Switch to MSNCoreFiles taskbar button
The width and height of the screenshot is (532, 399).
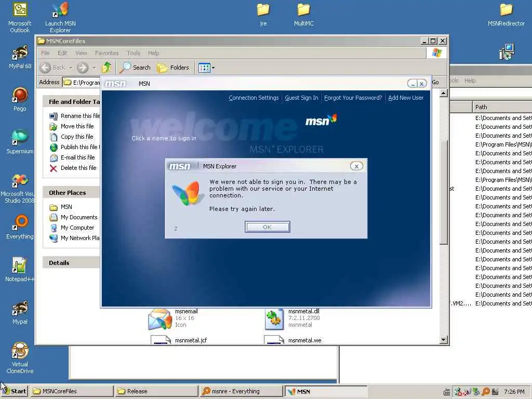(x=72, y=391)
